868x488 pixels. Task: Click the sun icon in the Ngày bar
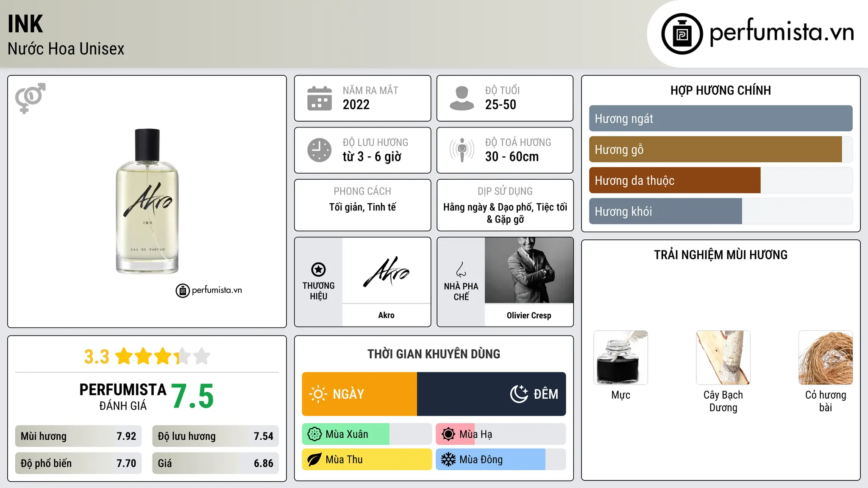pos(318,394)
